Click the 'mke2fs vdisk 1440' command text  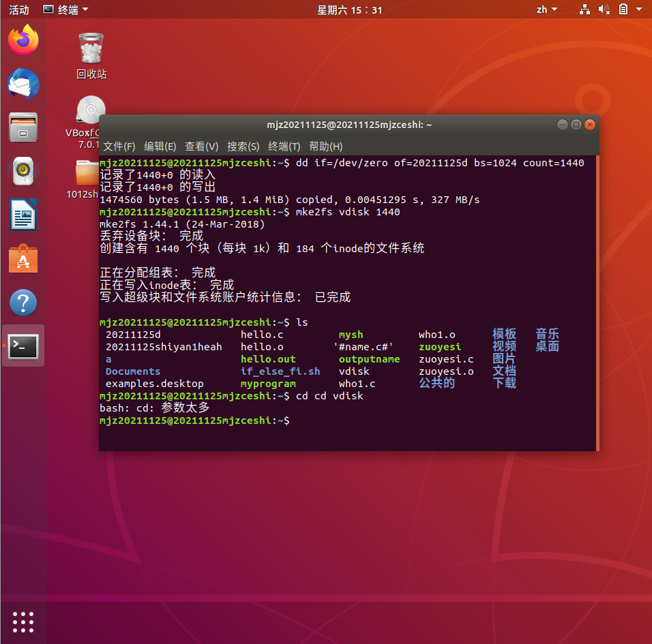pyautogui.click(x=348, y=212)
